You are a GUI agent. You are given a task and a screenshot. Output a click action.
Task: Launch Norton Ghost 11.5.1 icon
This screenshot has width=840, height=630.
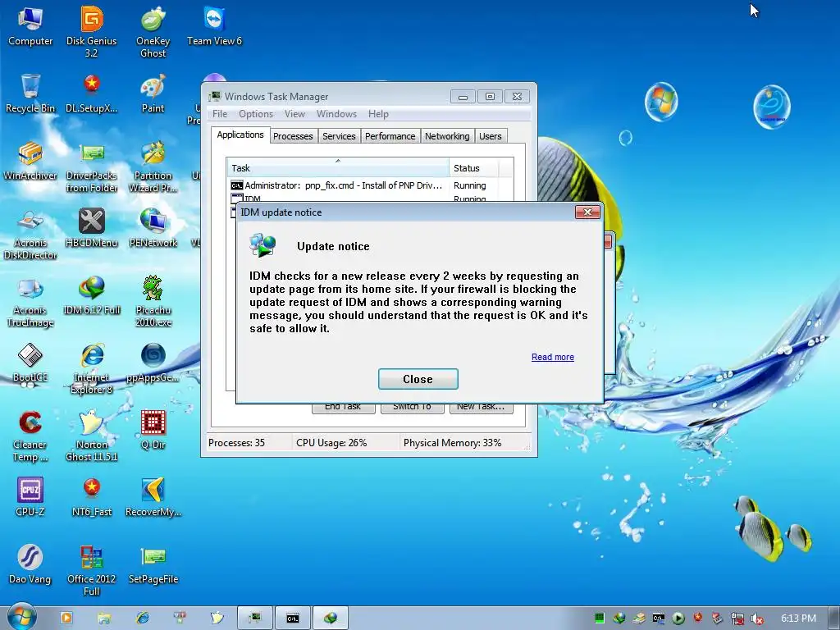[92, 436]
